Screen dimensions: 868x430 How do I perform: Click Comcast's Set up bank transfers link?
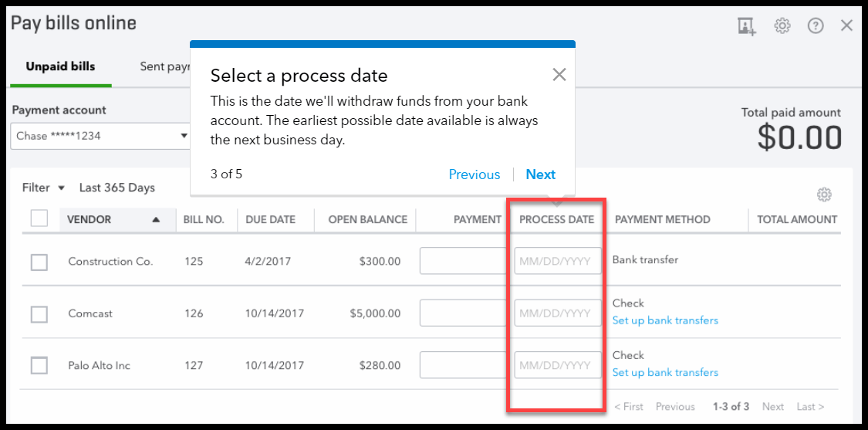point(665,320)
